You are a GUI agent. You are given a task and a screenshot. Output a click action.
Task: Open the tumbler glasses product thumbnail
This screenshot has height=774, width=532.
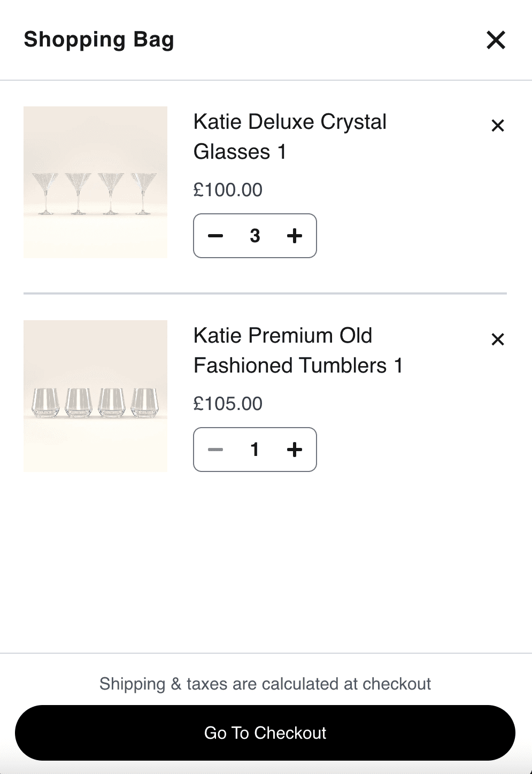[95, 396]
